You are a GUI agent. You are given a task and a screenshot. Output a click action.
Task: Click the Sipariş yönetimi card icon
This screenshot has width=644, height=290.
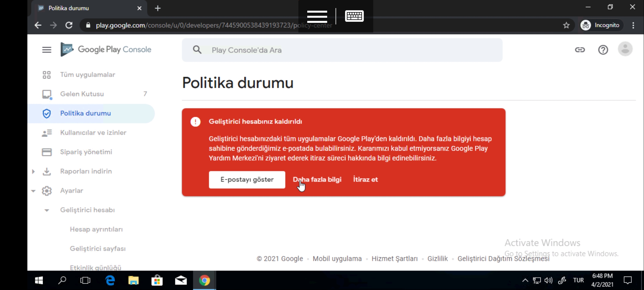pos(47,152)
